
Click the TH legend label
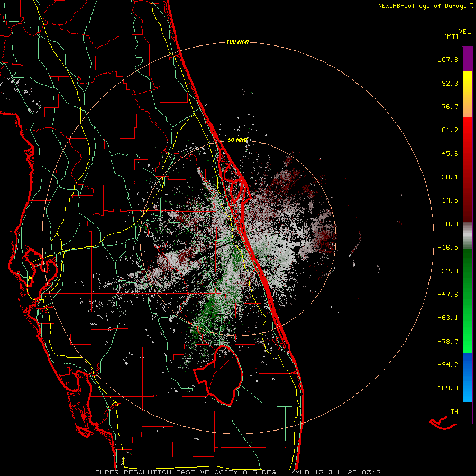click(x=454, y=411)
